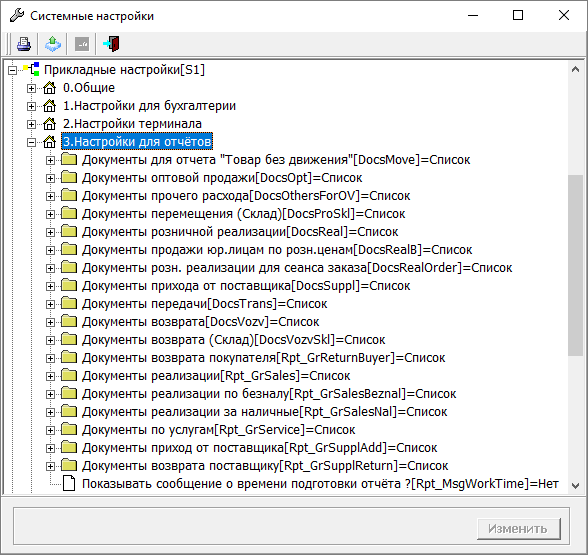Click folder icon of DocsRealB row
Viewport: 588px width, 555px height.
click(x=69, y=249)
